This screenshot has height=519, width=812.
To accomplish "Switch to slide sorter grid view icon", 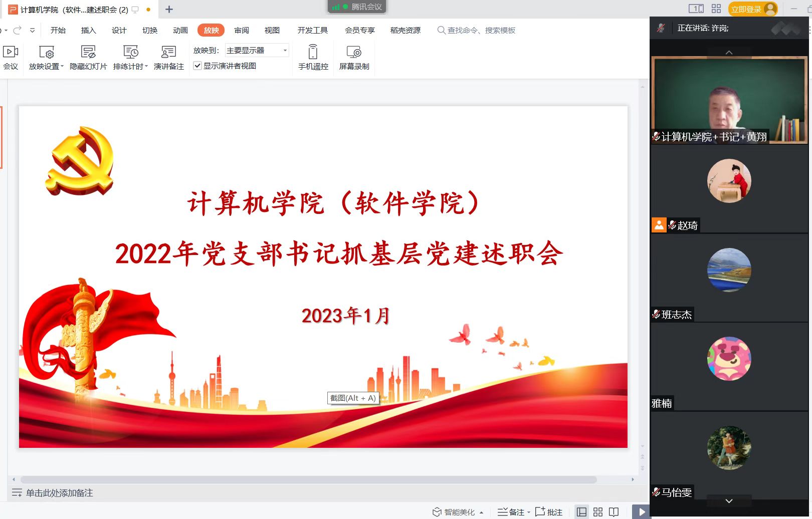I will [x=597, y=512].
